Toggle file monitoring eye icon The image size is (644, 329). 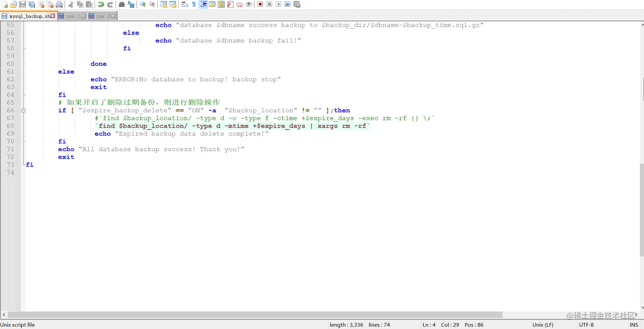249,4
